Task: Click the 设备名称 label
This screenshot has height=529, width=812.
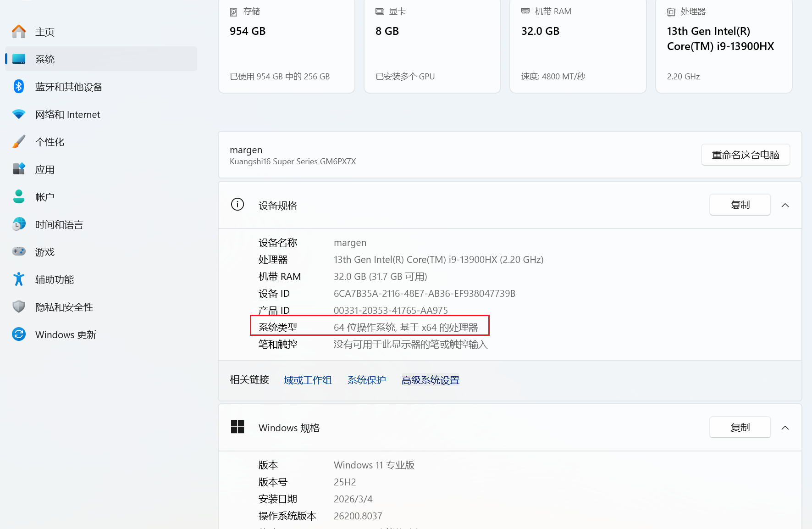Action: [278, 242]
